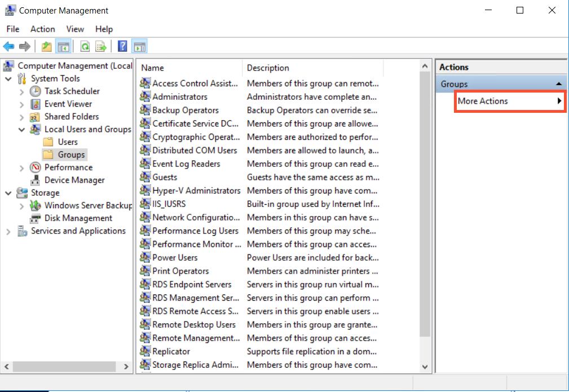Select the Print Operators group
This screenshot has width=569, height=392.
point(180,271)
